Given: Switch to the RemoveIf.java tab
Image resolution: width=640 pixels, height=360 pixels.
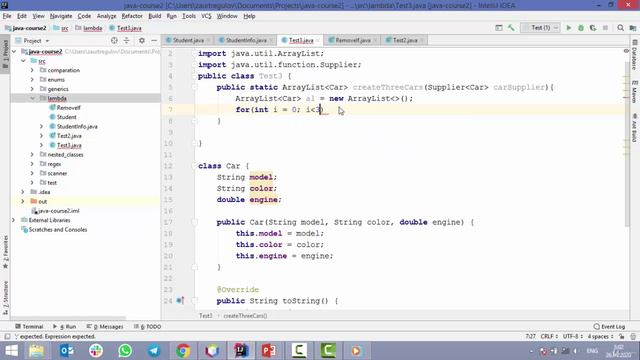Looking at the screenshot, I should (353, 40).
